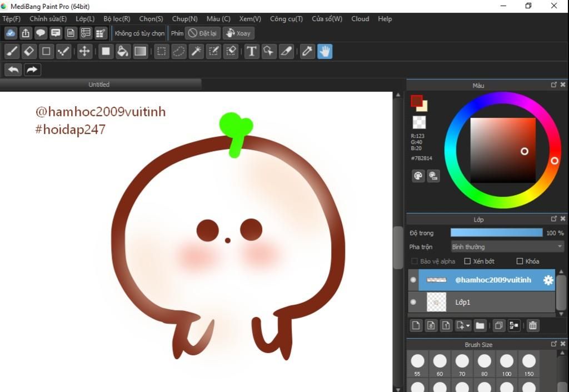569x392 pixels.
Task: Select the Gradient tool
Action: coord(141,51)
